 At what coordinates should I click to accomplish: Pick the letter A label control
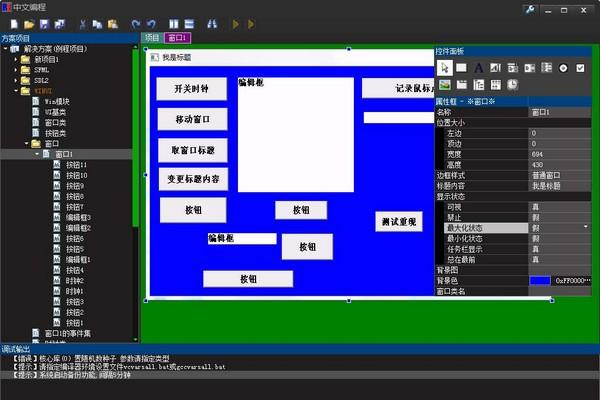(478, 68)
